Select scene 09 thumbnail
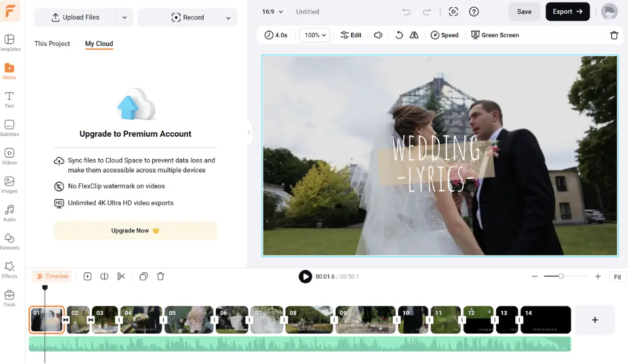Screen dimensions: 628x364 365,319
